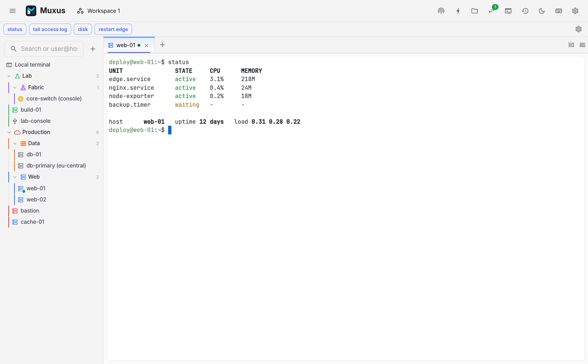The image size is (588, 364).
Task: Click the core-switch globe icon
Action: [x=21, y=99]
